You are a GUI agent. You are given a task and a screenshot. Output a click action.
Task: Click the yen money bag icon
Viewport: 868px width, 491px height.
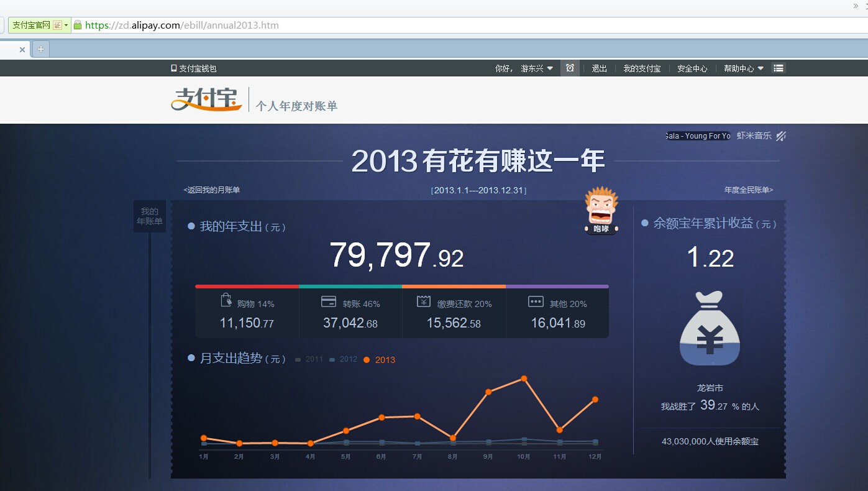click(x=710, y=328)
